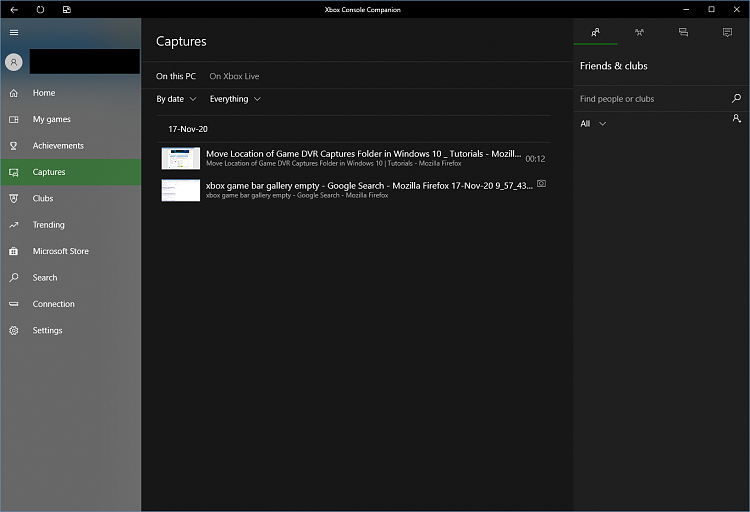Open the hamburger navigation menu
Image resolution: width=750 pixels, height=512 pixels.
14,33
